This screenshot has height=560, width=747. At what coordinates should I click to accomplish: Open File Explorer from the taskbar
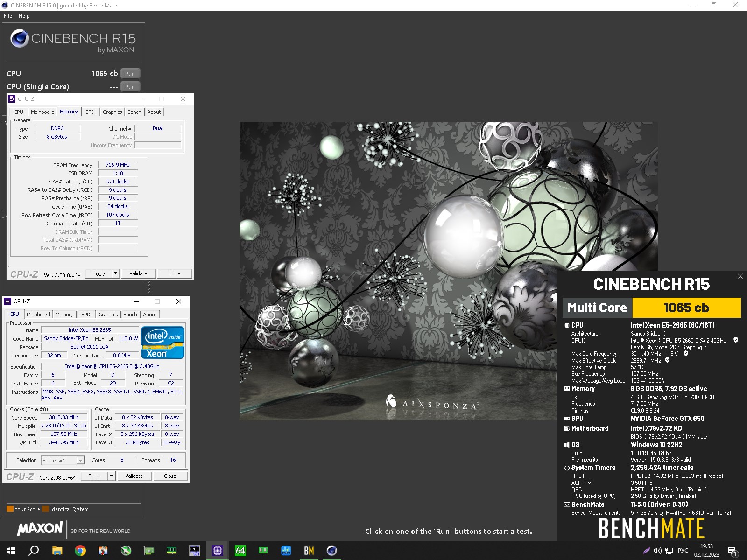pos(57,551)
